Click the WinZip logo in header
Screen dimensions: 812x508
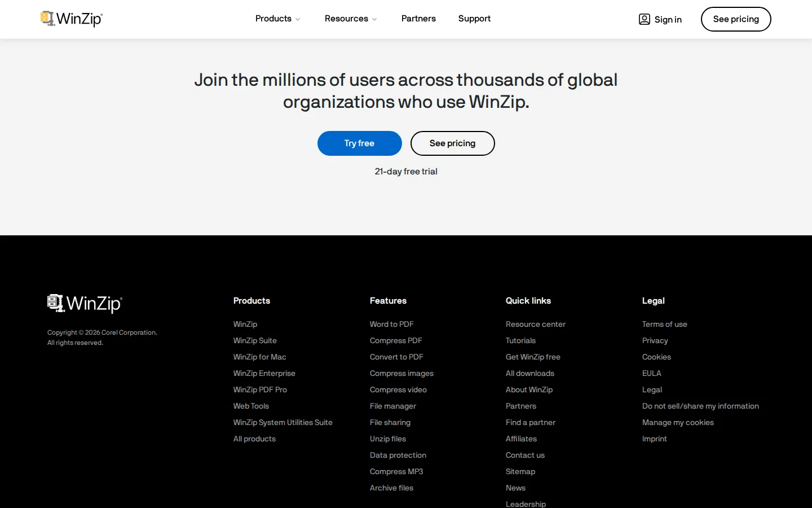point(72,19)
